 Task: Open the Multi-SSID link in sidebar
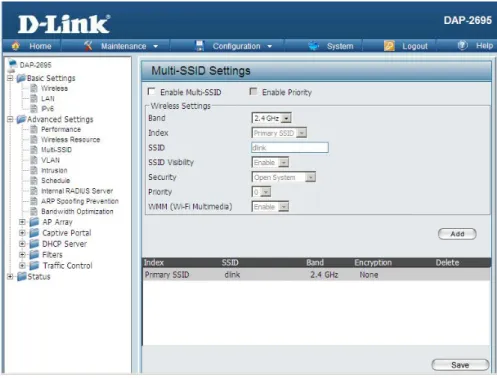click(x=56, y=150)
